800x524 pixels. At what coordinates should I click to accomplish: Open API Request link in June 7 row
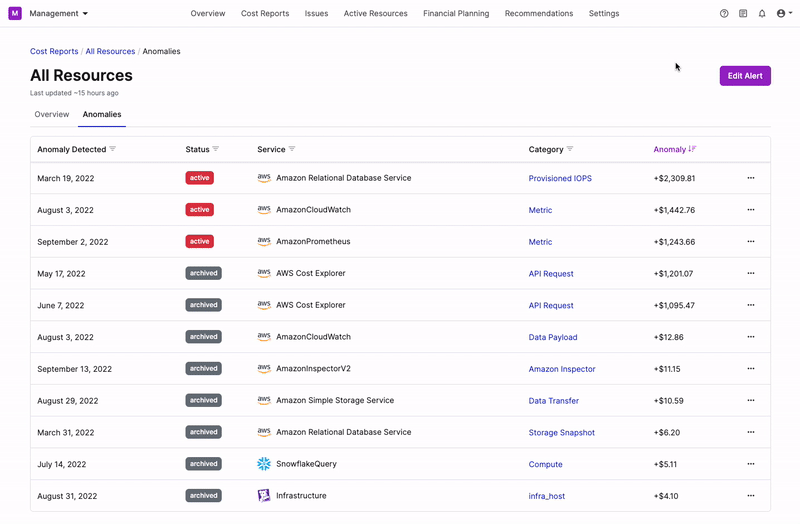551,305
